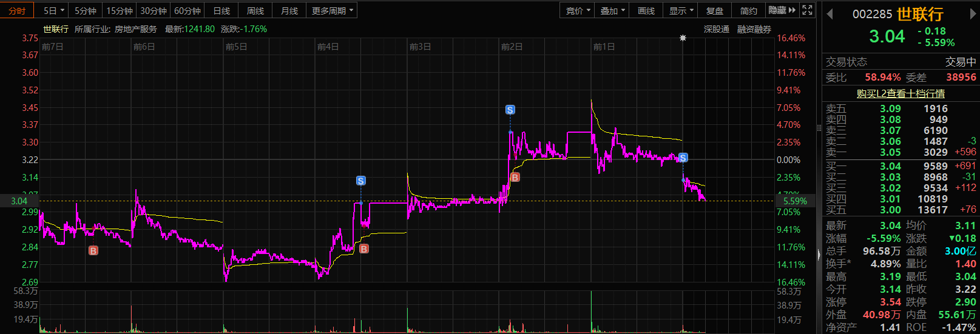Switch to 5分钟 chart
This screenshot has height=334, width=980.
point(86,11)
